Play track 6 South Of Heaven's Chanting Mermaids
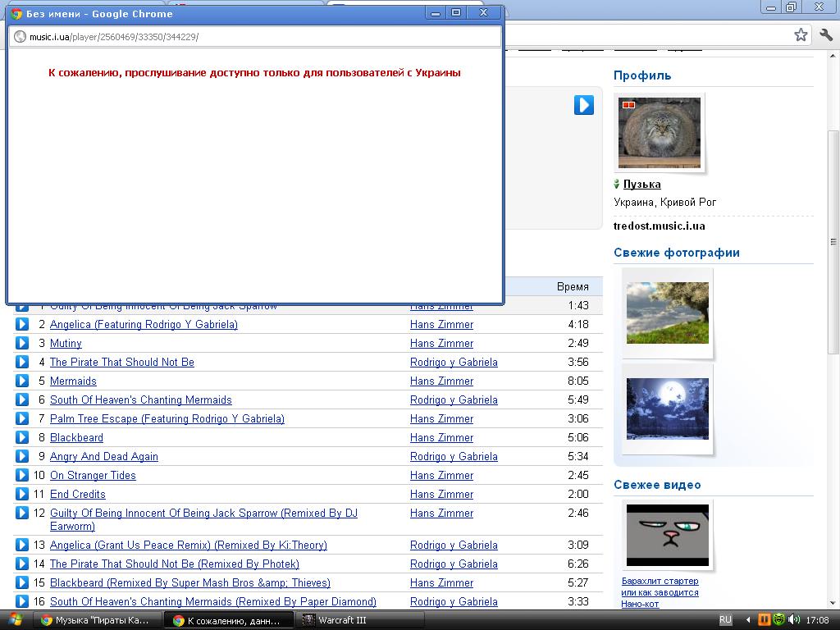The image size is (840, 630). [x=22, y=399]
